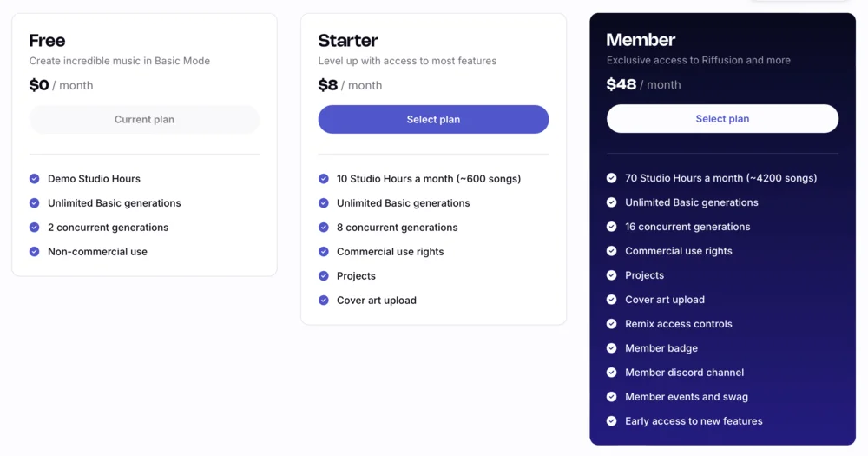Click the Member plan heading

click(x=641, y=40)
